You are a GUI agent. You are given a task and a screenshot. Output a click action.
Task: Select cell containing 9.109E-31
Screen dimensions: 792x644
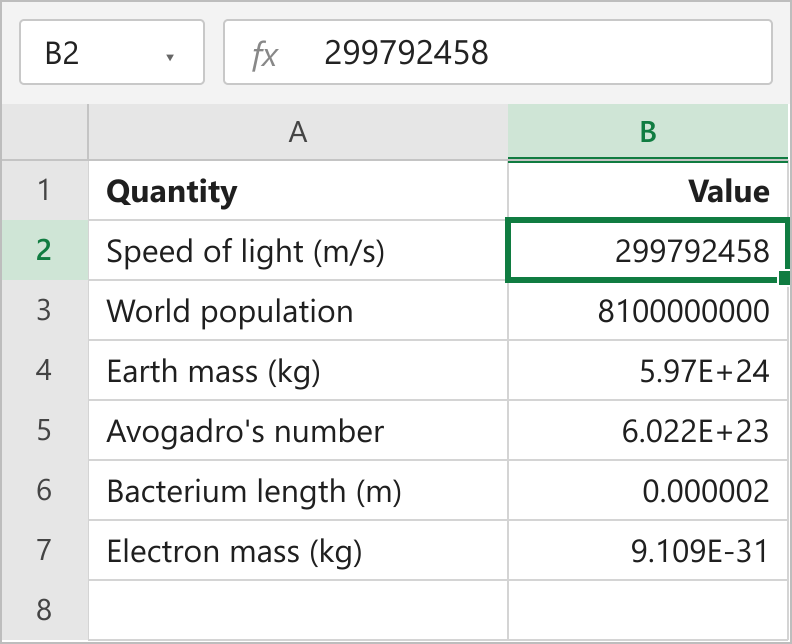(x=648, y=550)
